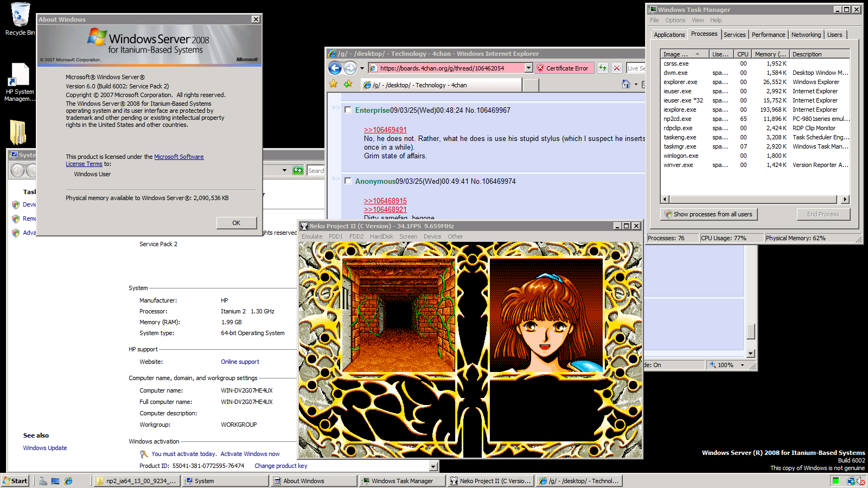This screenshot has height=488, width=868.
Task: Click the security shield next to Certificate Error
Action: [540, 68]
